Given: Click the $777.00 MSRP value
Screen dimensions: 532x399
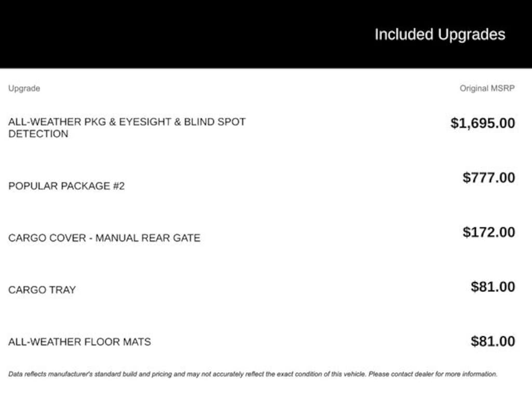Looking at the screenshot, I should pos(489,178).
